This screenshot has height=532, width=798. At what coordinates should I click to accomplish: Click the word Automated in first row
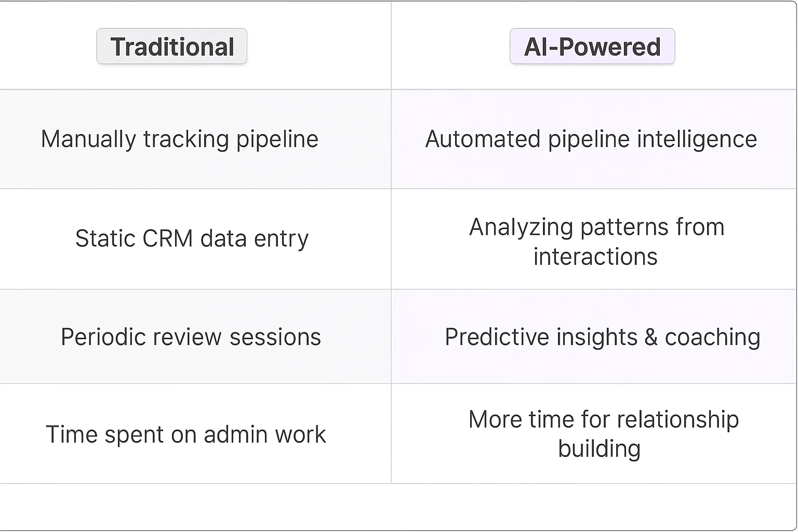coord(483,139)
